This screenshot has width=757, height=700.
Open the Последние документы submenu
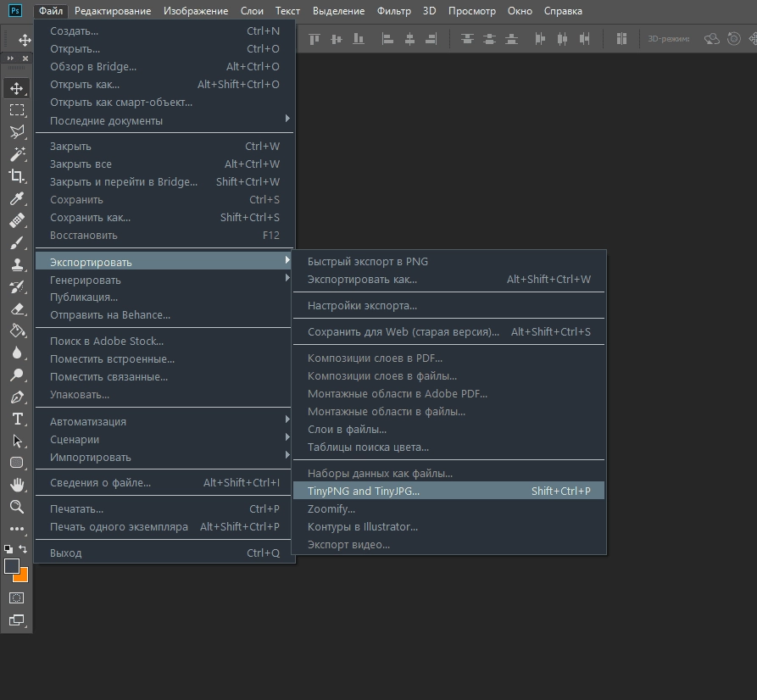pyautogui.click(x=164, y=120)
